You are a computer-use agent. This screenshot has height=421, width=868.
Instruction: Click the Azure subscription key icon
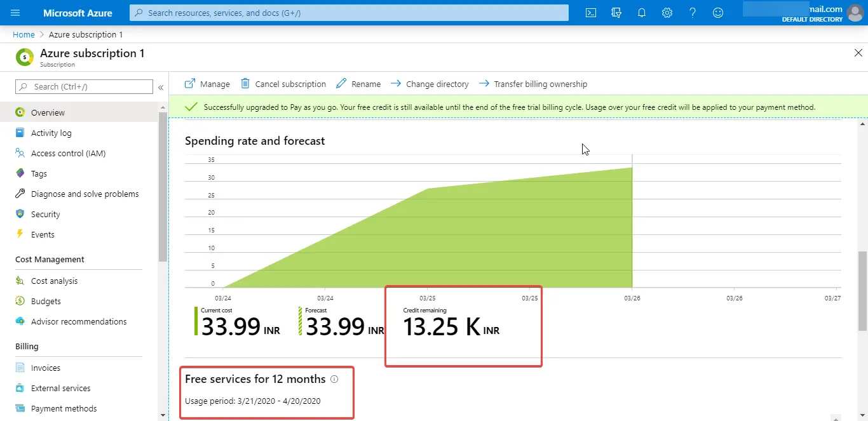24,57
